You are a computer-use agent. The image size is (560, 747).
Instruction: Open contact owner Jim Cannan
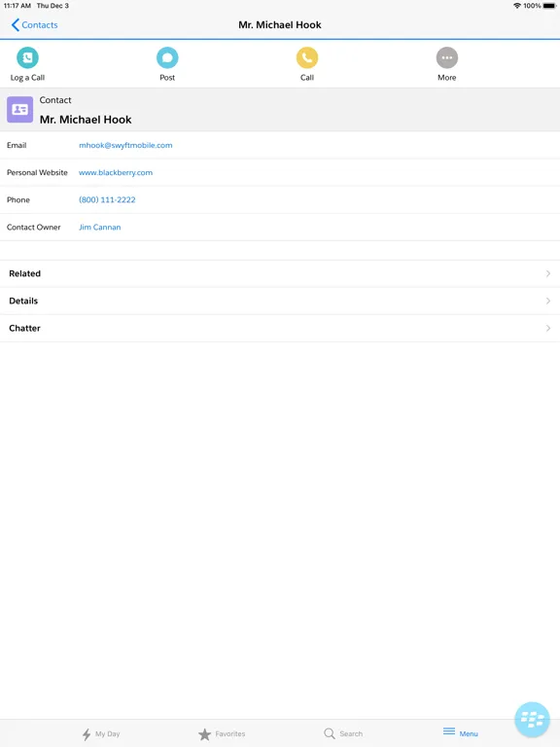pos(100,228)
